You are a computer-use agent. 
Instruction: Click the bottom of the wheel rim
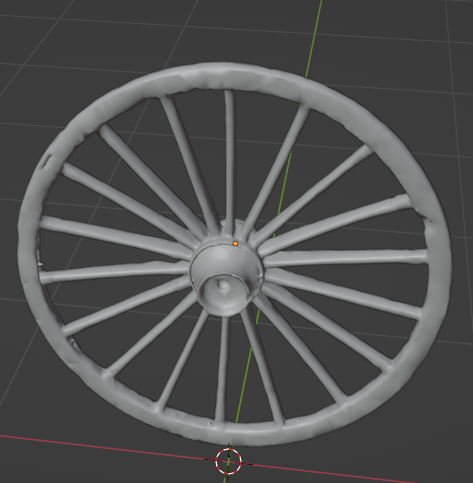[230, 433]
